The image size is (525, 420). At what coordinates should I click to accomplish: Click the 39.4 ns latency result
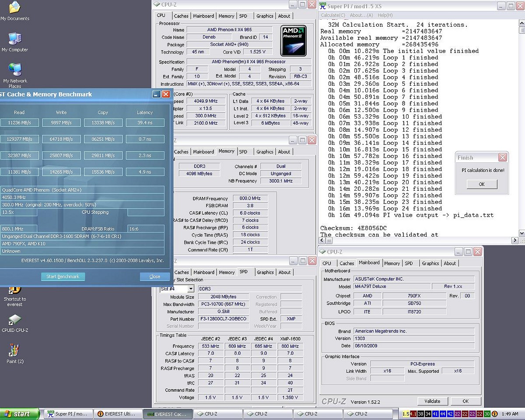(145, 123)
